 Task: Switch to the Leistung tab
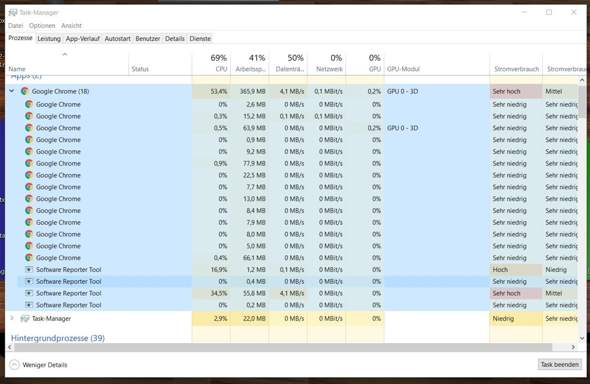pyautogui.click(x=49, y=39)
